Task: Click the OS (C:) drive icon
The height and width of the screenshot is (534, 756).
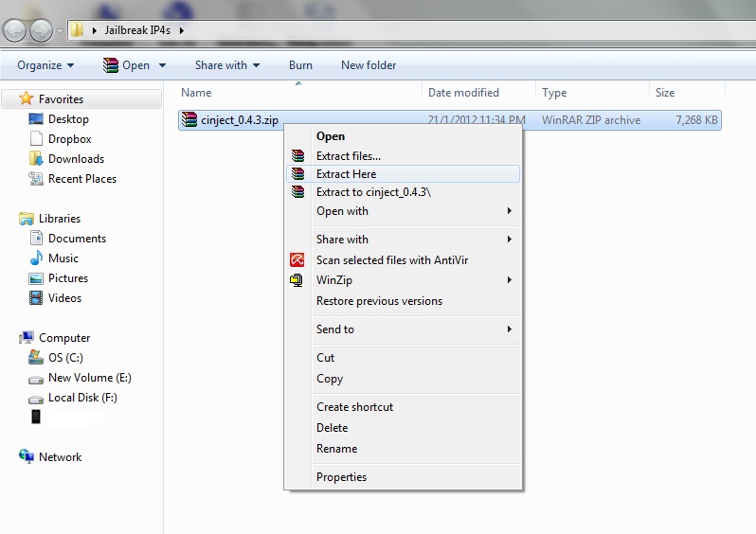Action: (x=36, y=357)
